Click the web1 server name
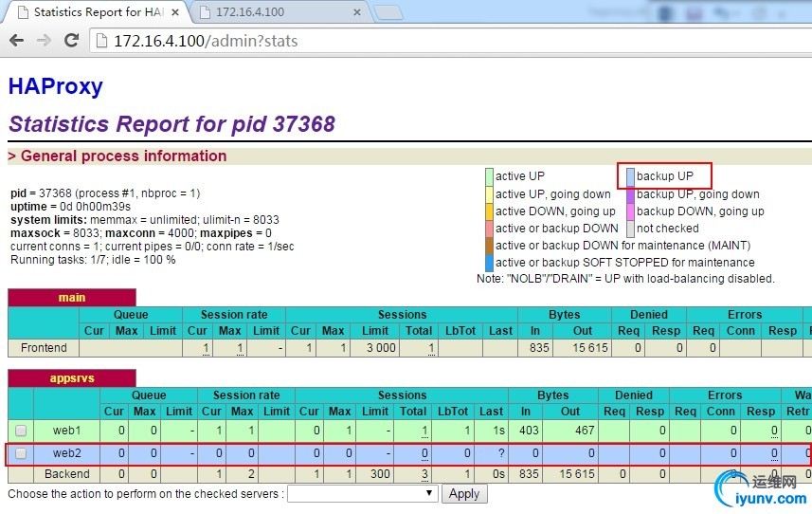The image size is (812, 514). 67,430
